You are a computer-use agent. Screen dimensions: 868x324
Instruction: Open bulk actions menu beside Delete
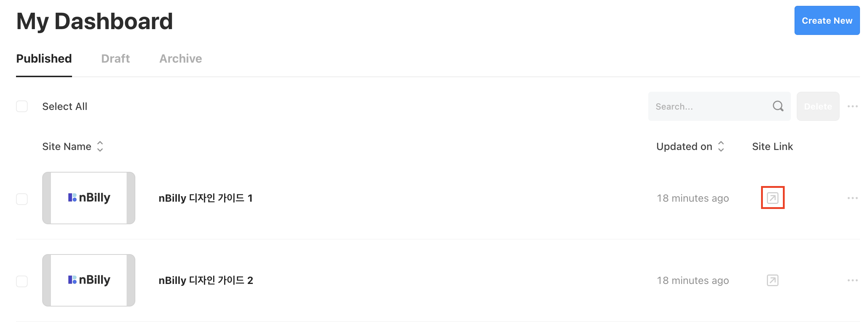click(852, 106)
